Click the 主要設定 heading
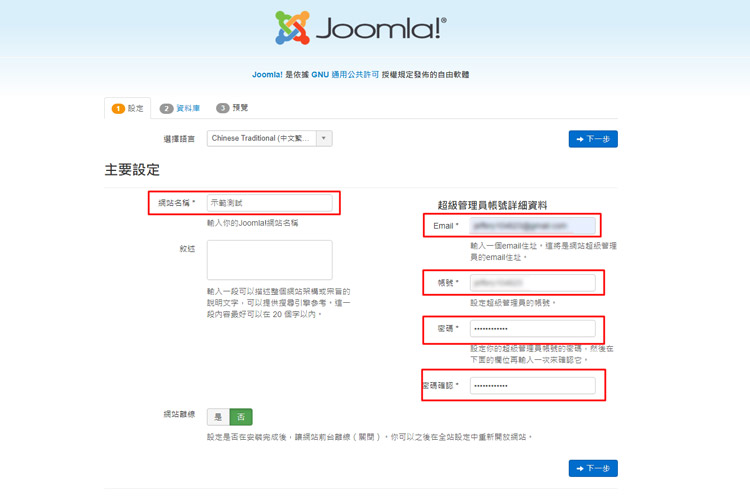Viewport: 750px width, 500px height. pyautogui.click(x=132, y=170)
